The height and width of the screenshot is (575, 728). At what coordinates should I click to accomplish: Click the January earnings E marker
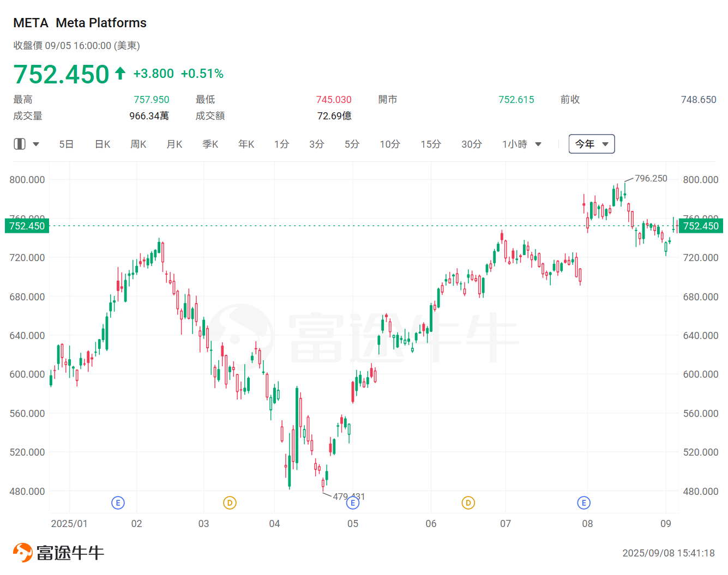[118, 503]
